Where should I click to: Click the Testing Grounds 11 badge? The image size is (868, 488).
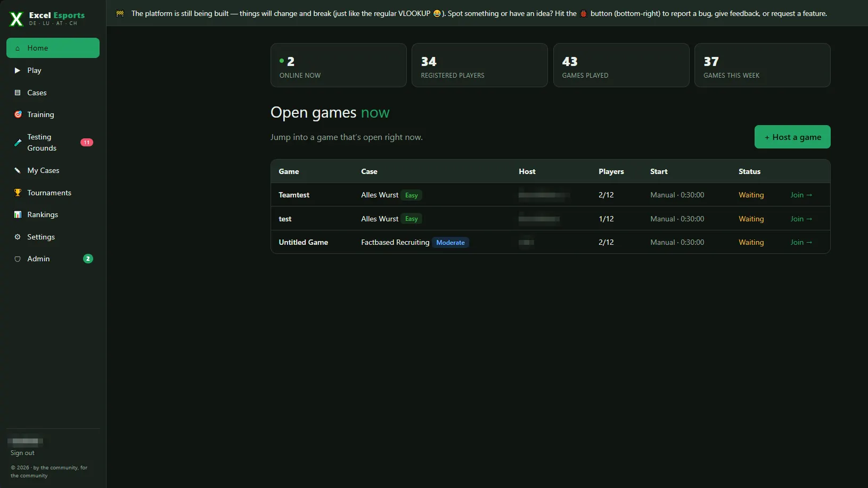pyautogui.click(x=87, y=143)
